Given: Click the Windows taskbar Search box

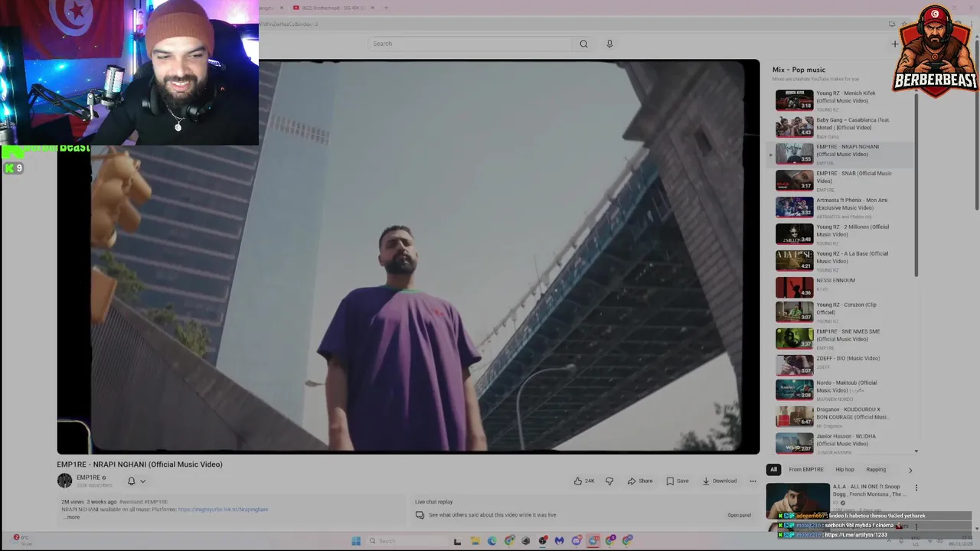Looking at the screenshot, I should coord(406,541).
